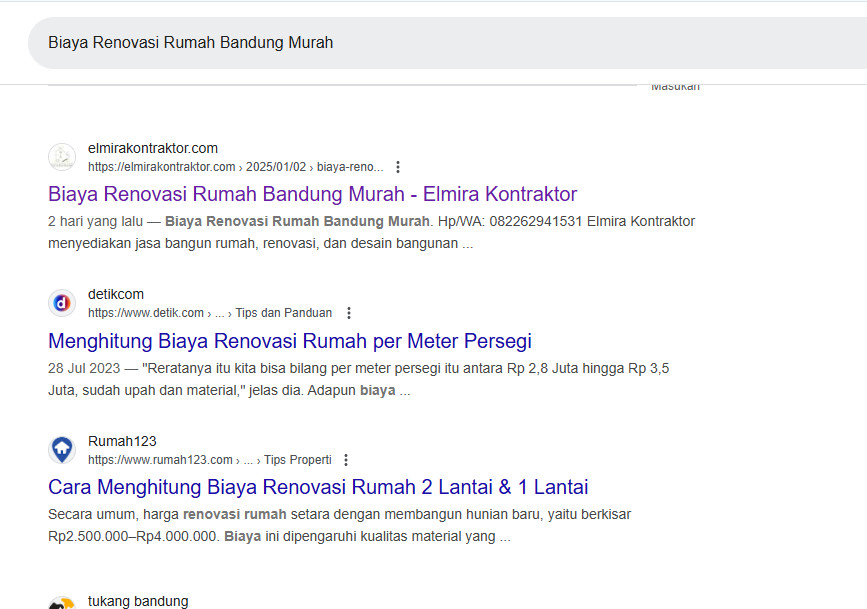Viewport: 867px width, 609px height.
Task: Open the Rumah123 favicon icon
Action: (62, 450)
